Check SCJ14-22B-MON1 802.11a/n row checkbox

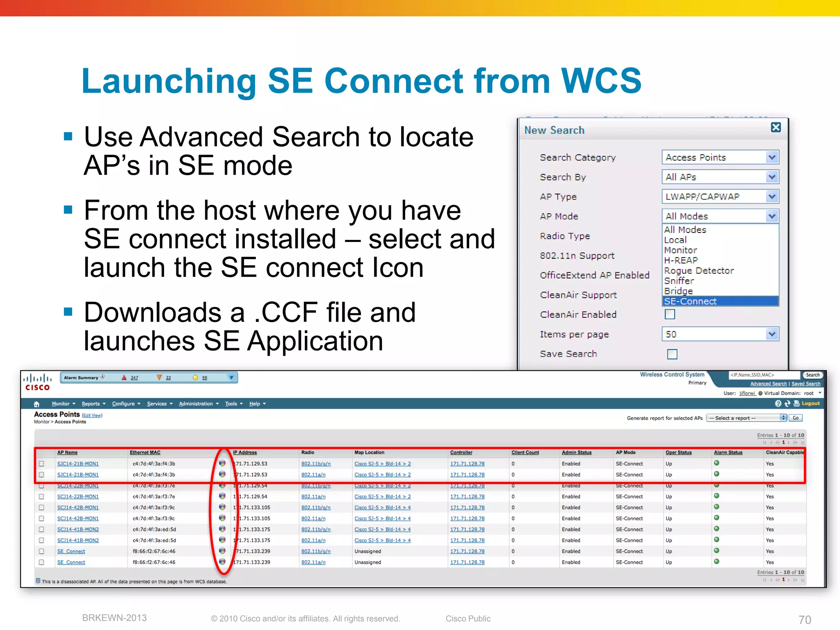pos(41,496)
